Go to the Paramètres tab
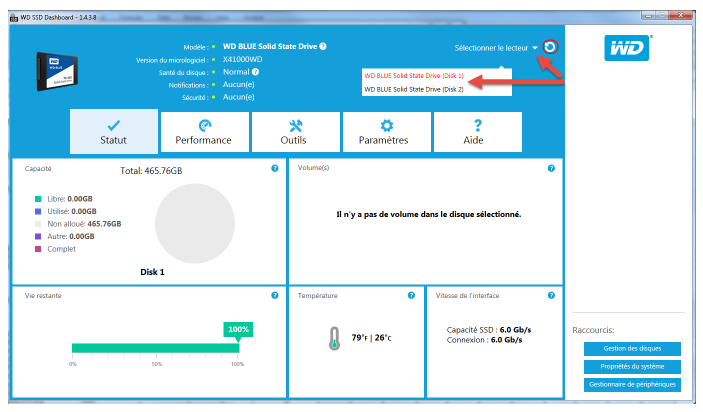703x412 pixels. pos(386,132)
